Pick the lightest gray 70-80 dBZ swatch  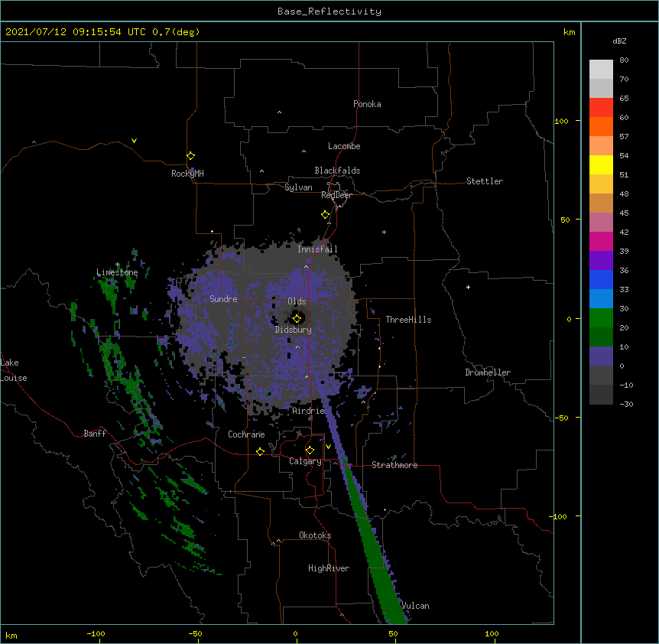[x=601, y=70]
